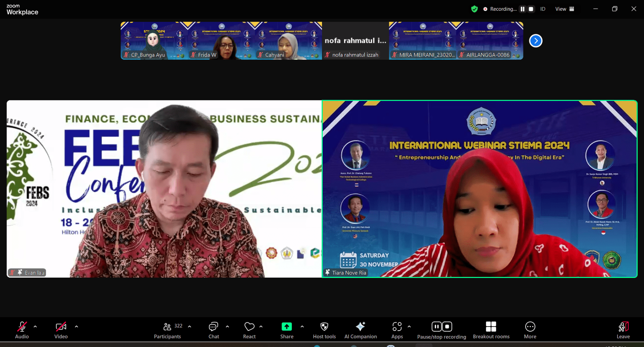644x347 pixels.
Task: Click the green Share screen icon
Action: tap(287, 327)
